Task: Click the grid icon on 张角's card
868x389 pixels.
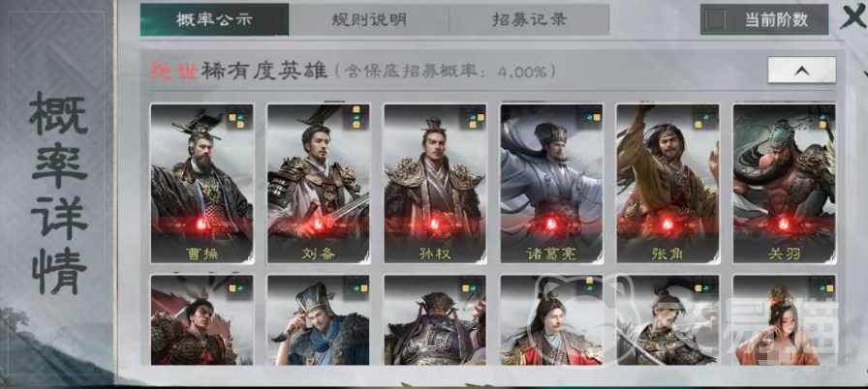Action: (x=706, y=116)
